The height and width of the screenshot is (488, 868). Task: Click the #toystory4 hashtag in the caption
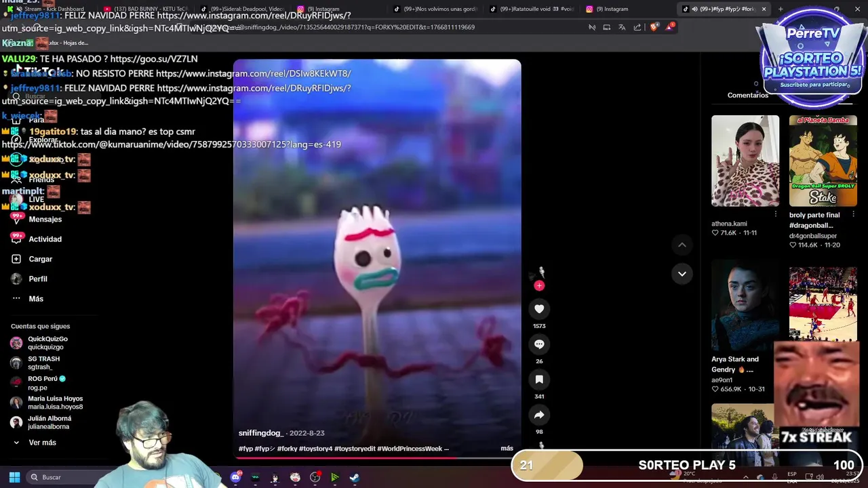tap(315, 449)
